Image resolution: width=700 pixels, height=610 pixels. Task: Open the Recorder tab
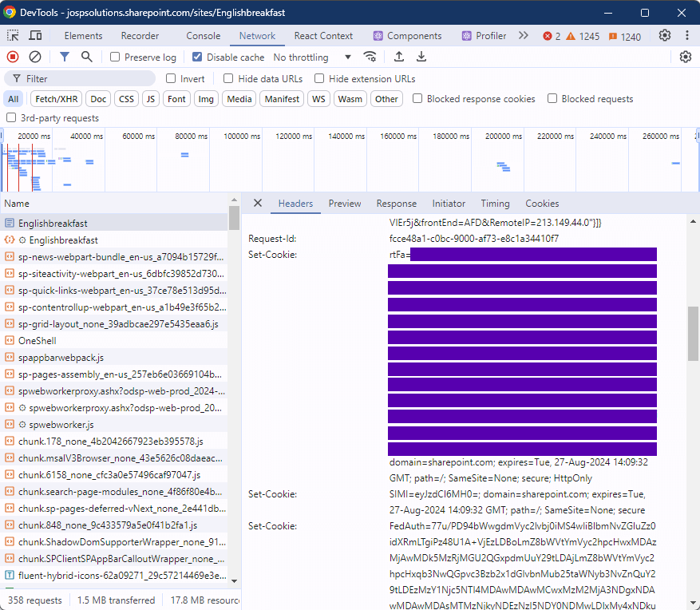[140, 36]
